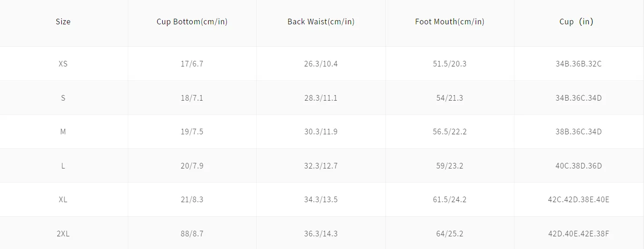This screenshot has height=249, width=644.
Task: Select the XS size cell
Action: click(x=63, y=64)
